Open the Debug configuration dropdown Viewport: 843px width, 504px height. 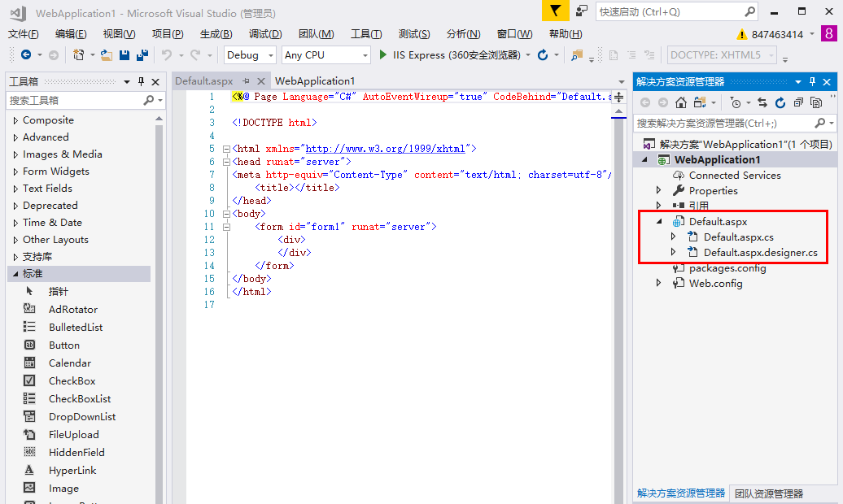(251, 55)
